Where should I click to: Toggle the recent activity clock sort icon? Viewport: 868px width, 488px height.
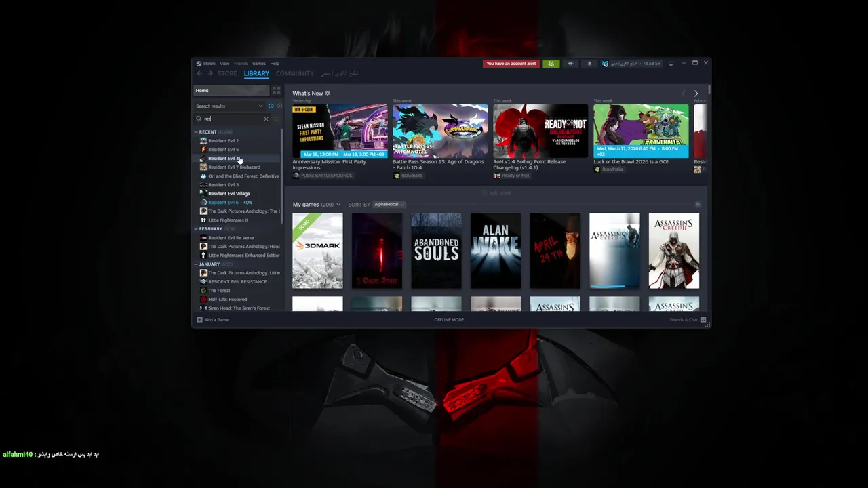271,106
